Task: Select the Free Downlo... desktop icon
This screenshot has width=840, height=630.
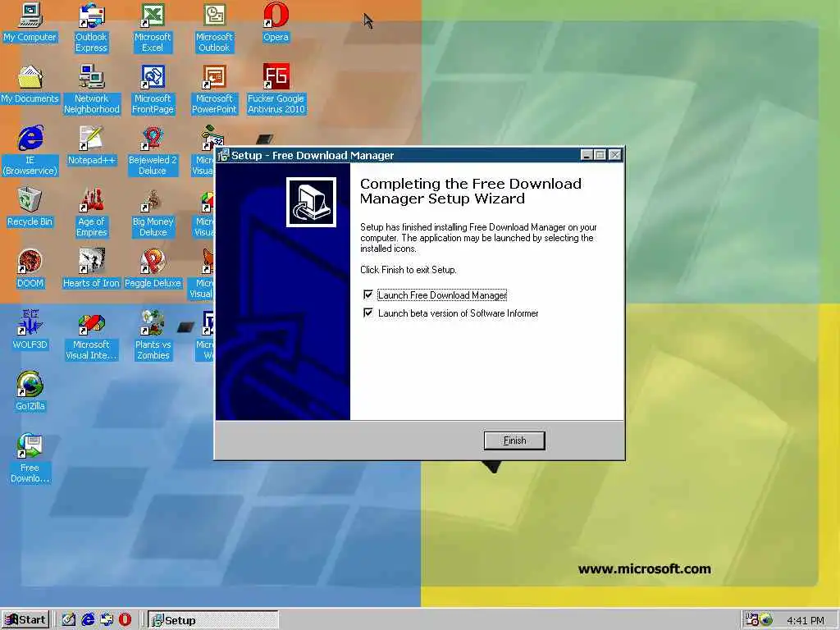Action: [30, 459]
